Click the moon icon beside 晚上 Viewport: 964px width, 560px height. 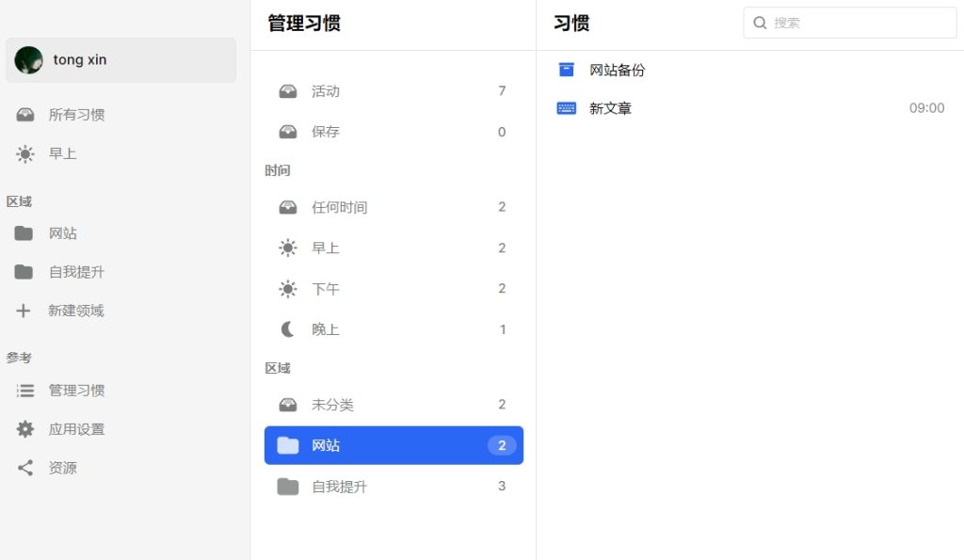(x=287, y=329)
